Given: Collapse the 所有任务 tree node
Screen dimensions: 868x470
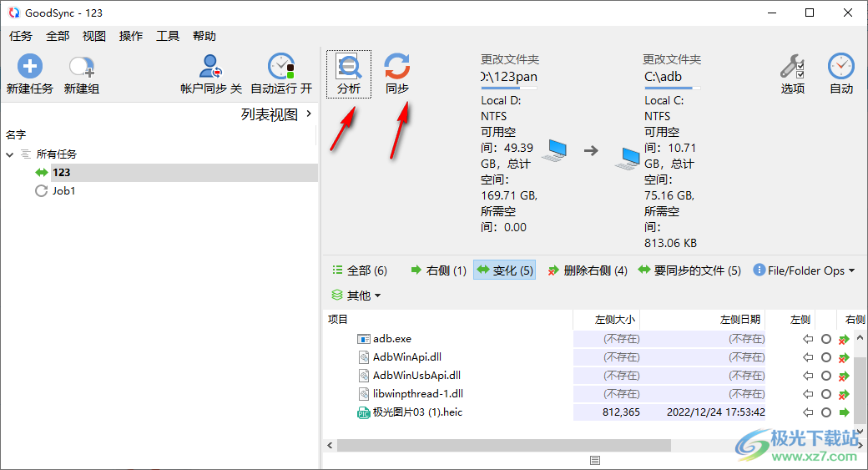Looking at the screenshot, I should [x=9, y=155].
